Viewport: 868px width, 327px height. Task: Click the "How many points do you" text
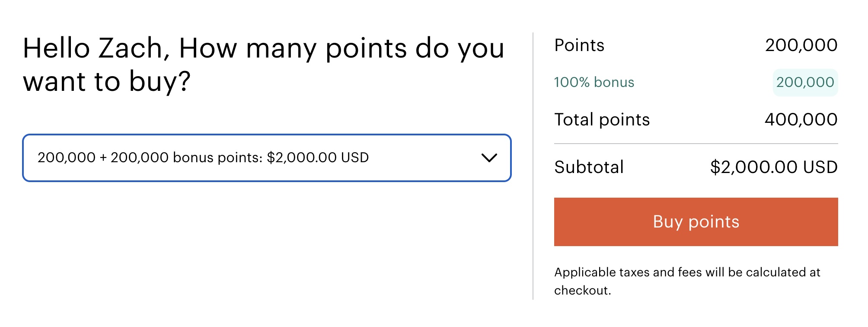click(x=341, y=48)
